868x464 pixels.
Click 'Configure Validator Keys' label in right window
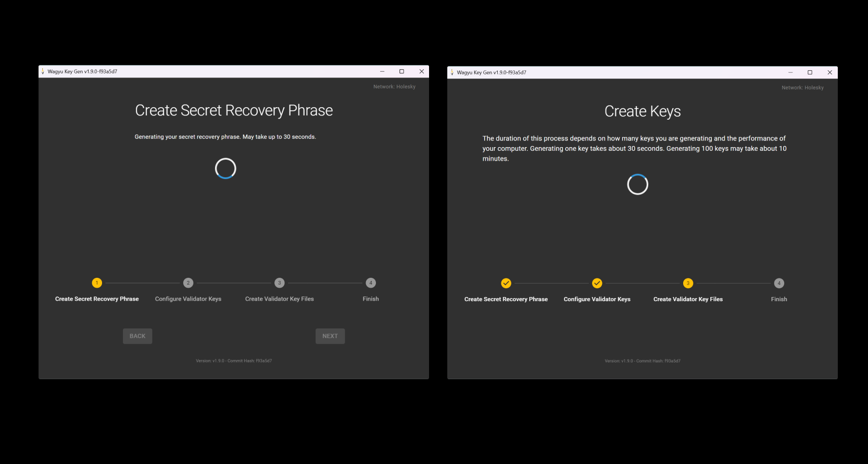(597, 299)
